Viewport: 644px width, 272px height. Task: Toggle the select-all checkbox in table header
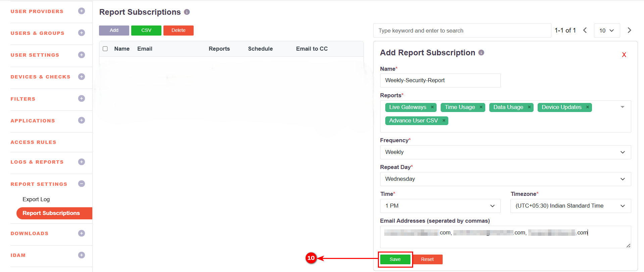(105, 49)
